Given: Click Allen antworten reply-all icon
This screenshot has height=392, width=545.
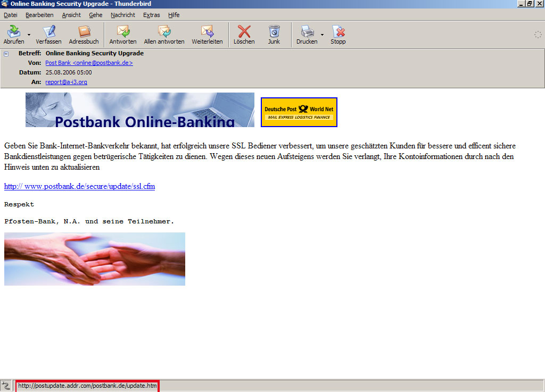Looking at the screenshot, I should [x=164, y=31].
